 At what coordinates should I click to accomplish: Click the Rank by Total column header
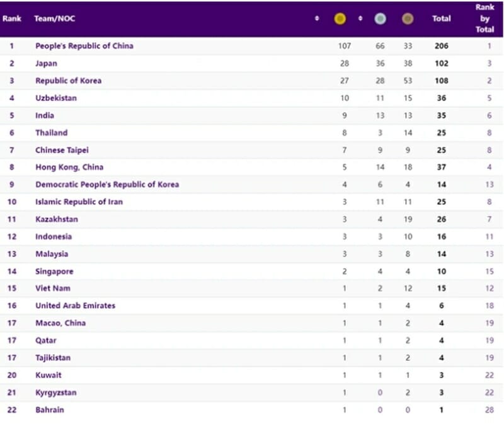tap(485, 19)
